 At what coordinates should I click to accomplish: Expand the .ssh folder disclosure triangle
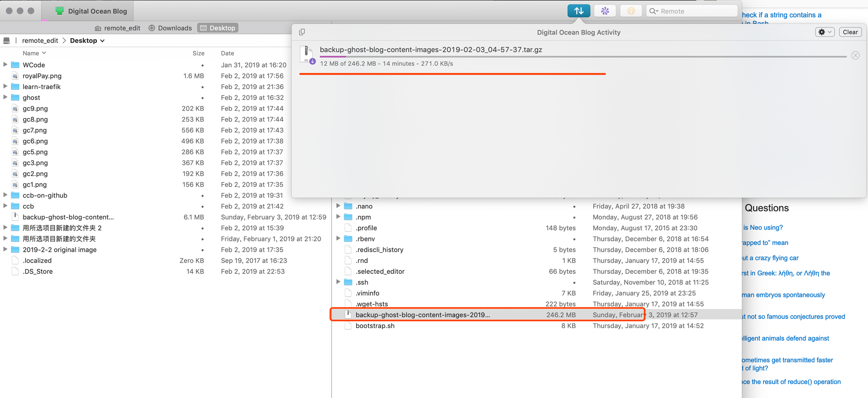[x=338, y=282]
